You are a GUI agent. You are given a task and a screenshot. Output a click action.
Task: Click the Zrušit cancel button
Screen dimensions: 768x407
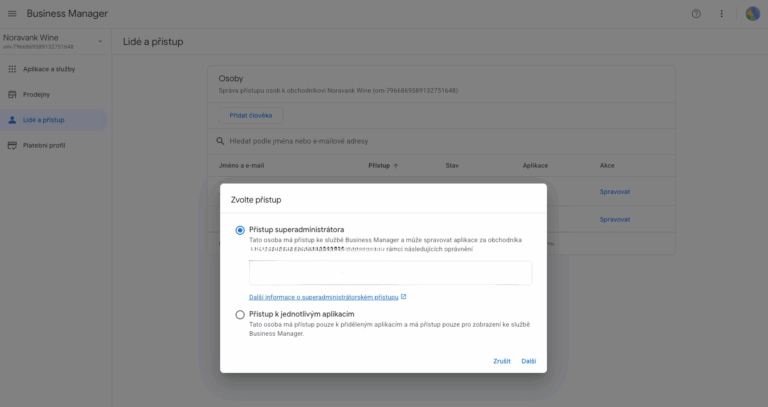(501, 360)
